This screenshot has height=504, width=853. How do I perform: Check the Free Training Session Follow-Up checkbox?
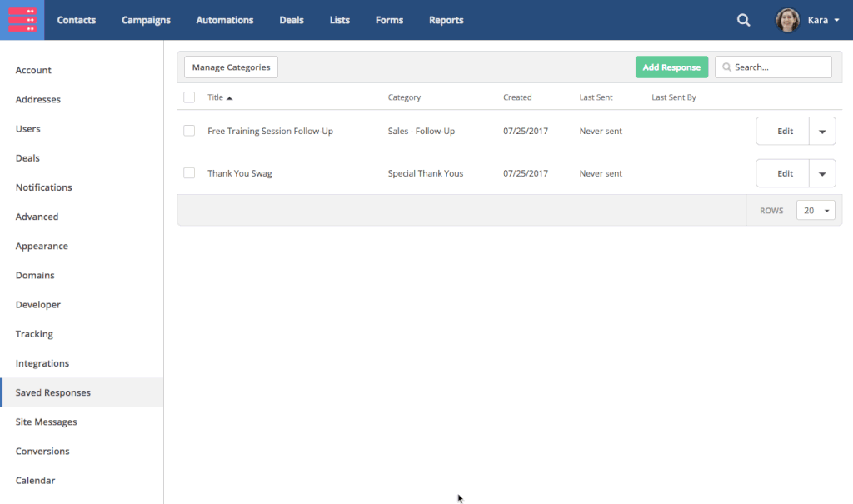[189, 131]
